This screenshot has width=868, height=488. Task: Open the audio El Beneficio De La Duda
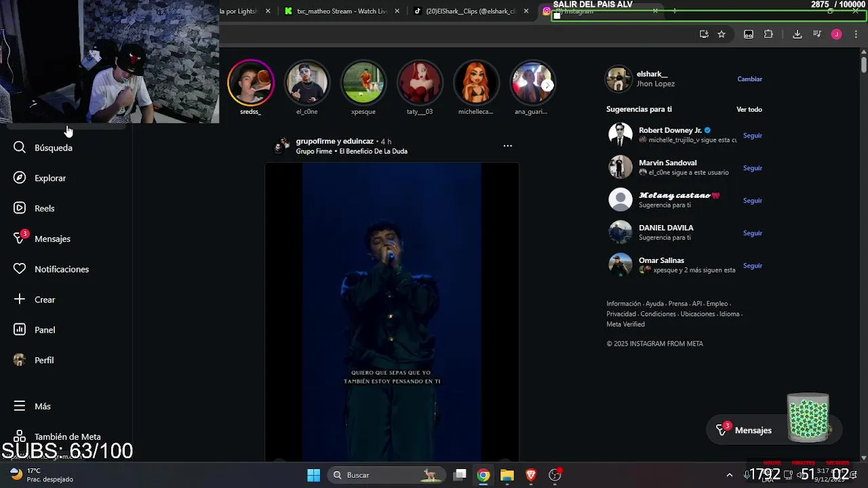click(x=373, y=151)
